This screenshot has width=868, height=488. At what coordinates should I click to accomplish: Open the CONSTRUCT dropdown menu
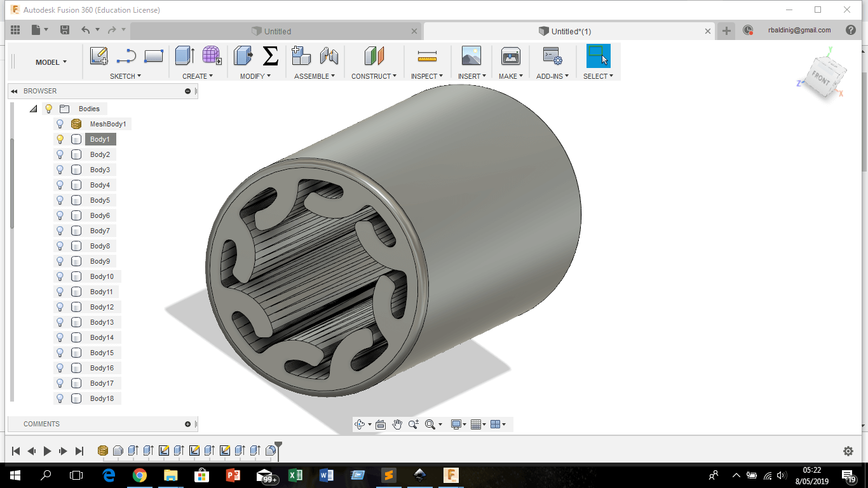point(374,76)
